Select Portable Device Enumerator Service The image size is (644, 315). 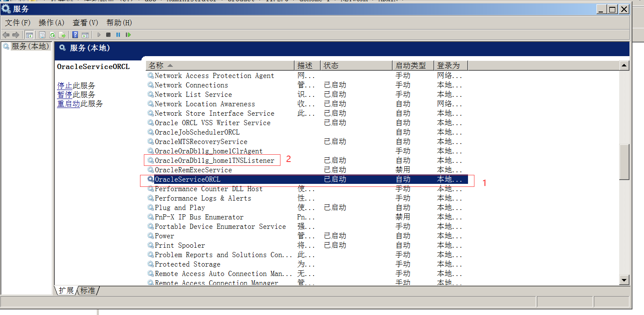pyautogui.click(x=220, y=226)
